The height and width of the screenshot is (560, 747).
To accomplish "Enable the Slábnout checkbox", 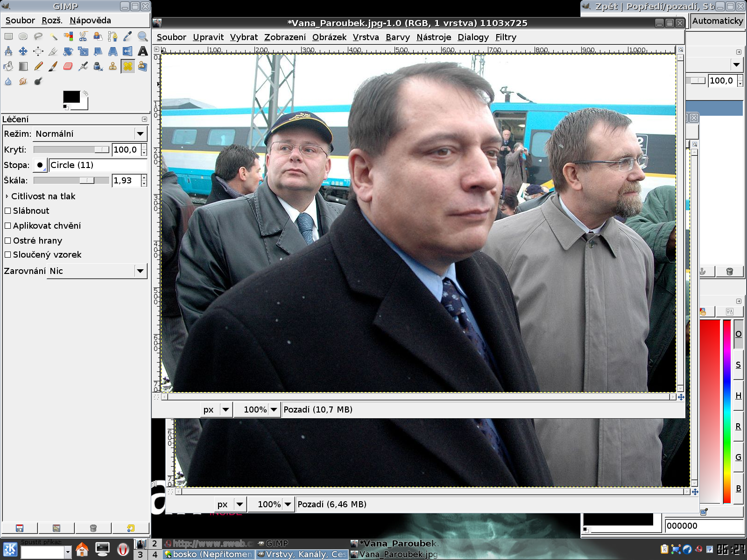I will tap(7, 211).
